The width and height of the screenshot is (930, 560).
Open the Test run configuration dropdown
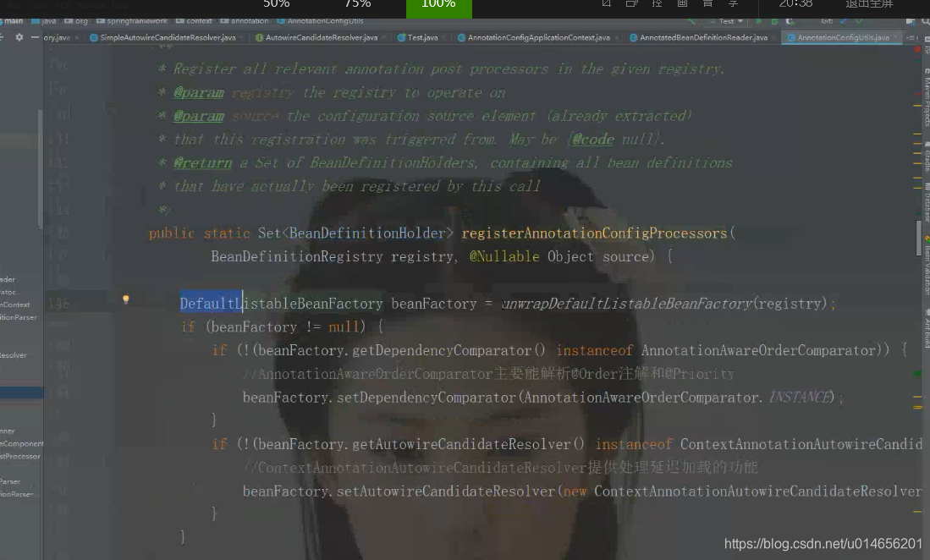(726, 21)
